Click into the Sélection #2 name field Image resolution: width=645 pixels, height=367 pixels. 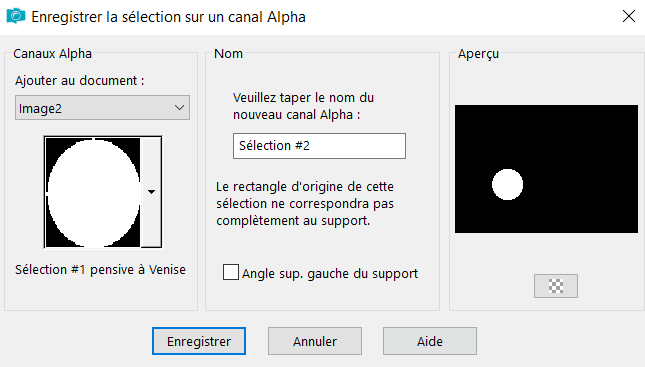click(x=319, y=146)
